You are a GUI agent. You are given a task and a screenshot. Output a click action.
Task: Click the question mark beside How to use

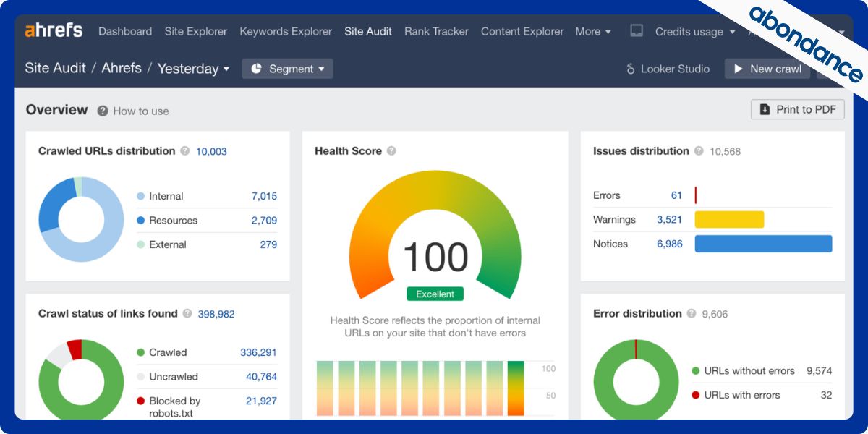pos(103,111)
